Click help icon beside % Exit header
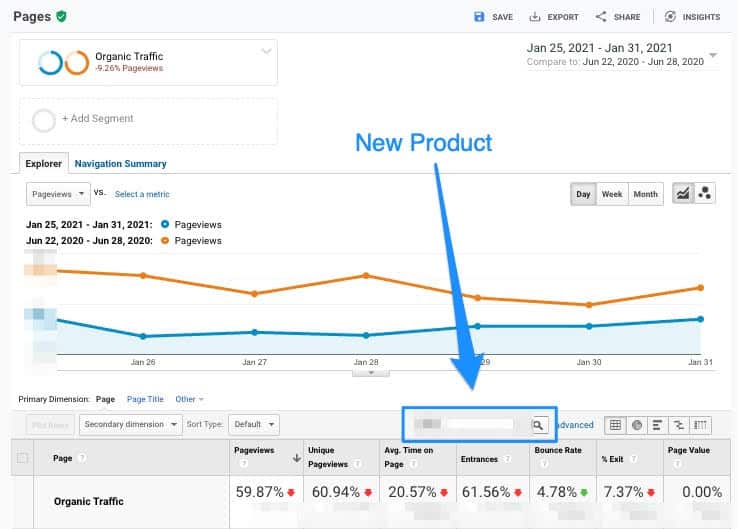This screenshot has width=738, height=529. 634,459
